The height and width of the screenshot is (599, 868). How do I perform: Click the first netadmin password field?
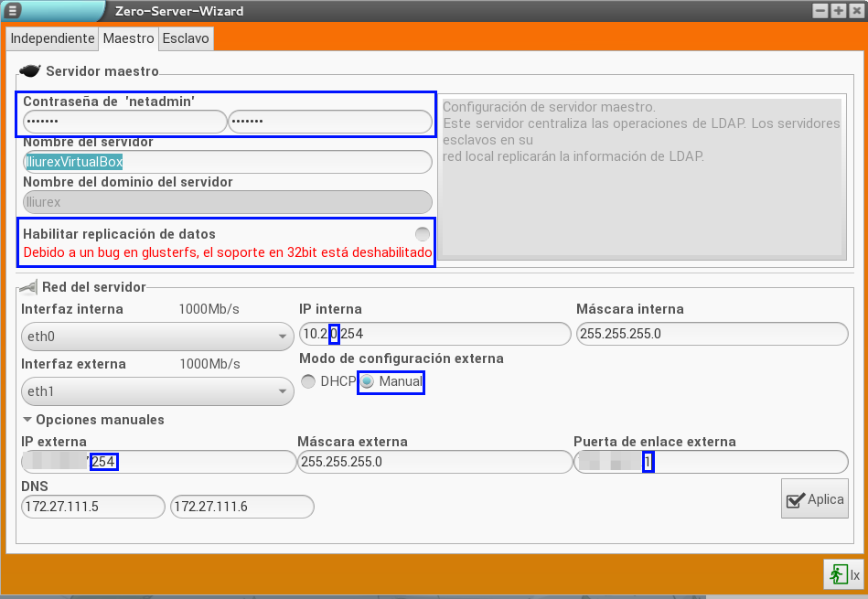coord(123,122)
